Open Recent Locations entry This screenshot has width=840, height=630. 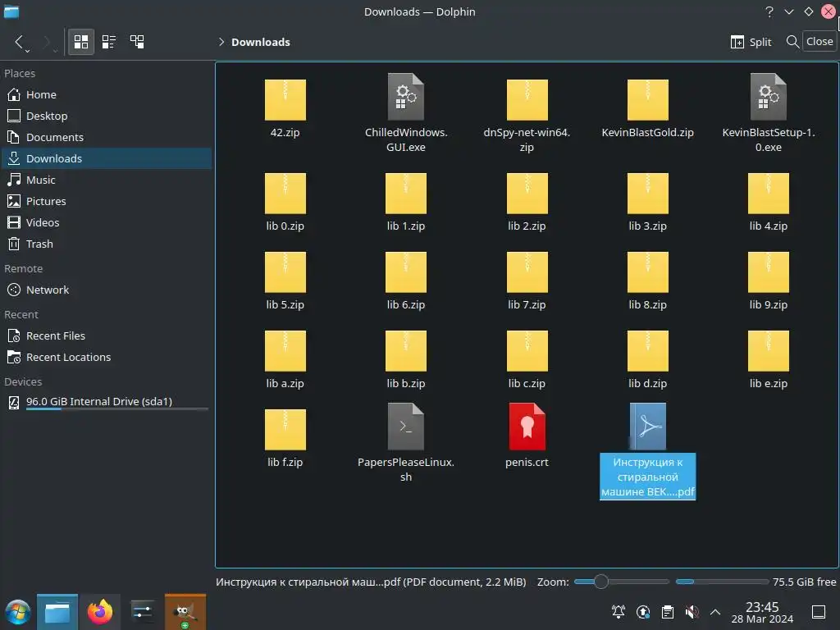(x=107, y=358)
